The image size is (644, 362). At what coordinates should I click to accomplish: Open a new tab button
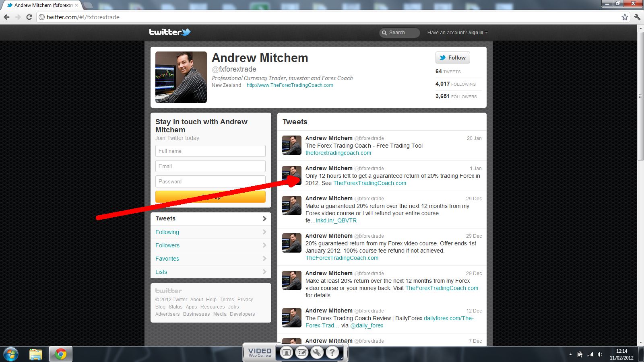(88, 5)
